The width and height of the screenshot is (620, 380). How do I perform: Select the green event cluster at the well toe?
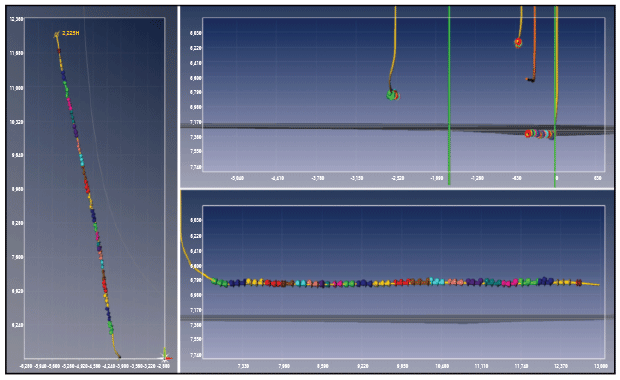coord(393,95)
